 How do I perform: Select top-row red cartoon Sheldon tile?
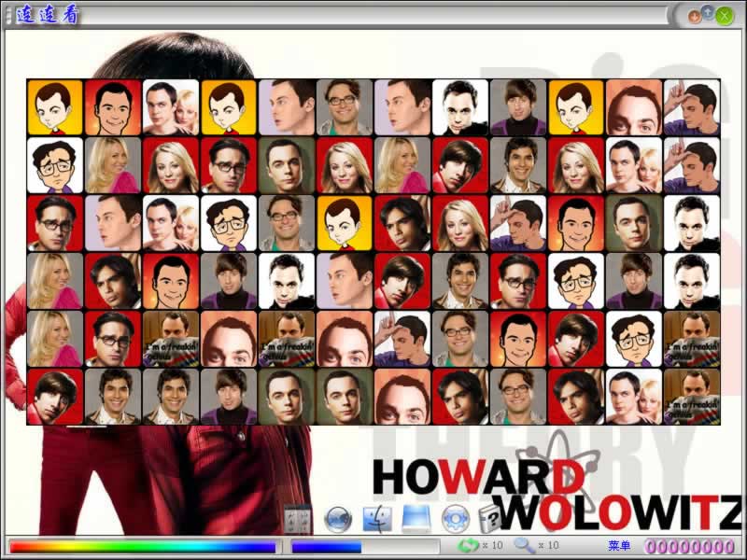coord(113,107)
